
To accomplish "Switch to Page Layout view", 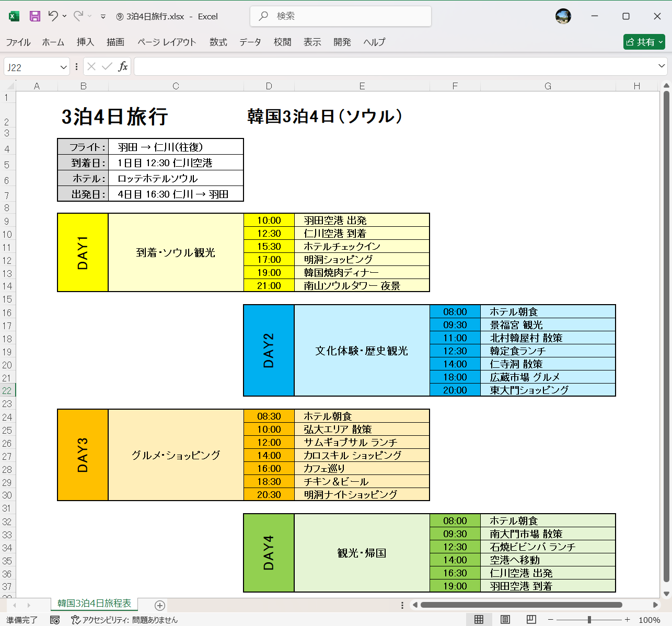I will [x=505, y=620].
